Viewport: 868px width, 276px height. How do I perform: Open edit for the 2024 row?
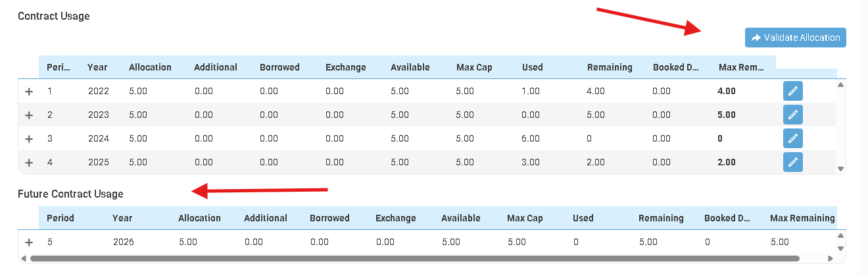point(792,138)
